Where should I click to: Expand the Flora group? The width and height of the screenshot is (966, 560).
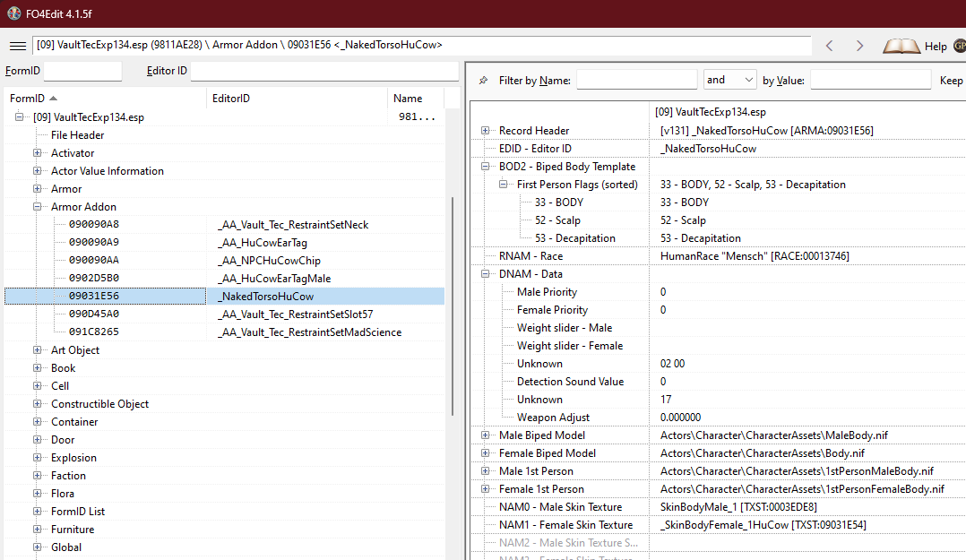(38, 493)
